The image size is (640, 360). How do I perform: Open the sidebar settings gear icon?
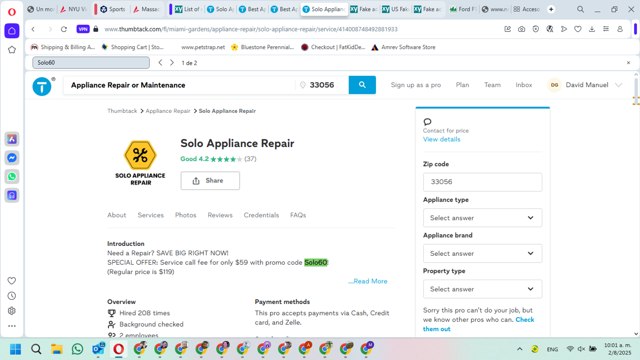(x=12, y=311)
